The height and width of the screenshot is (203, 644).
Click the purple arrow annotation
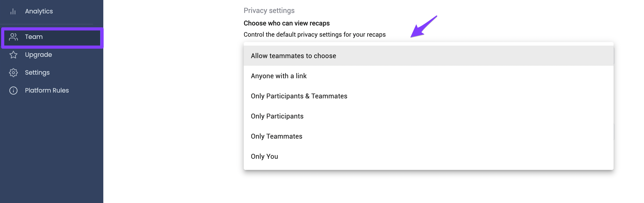coord(424,27)
